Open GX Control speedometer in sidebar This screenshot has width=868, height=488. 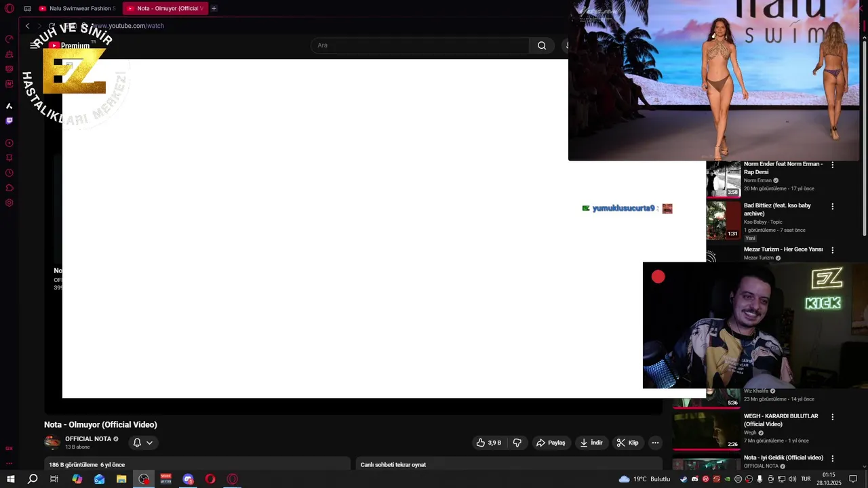click(9, 39)
